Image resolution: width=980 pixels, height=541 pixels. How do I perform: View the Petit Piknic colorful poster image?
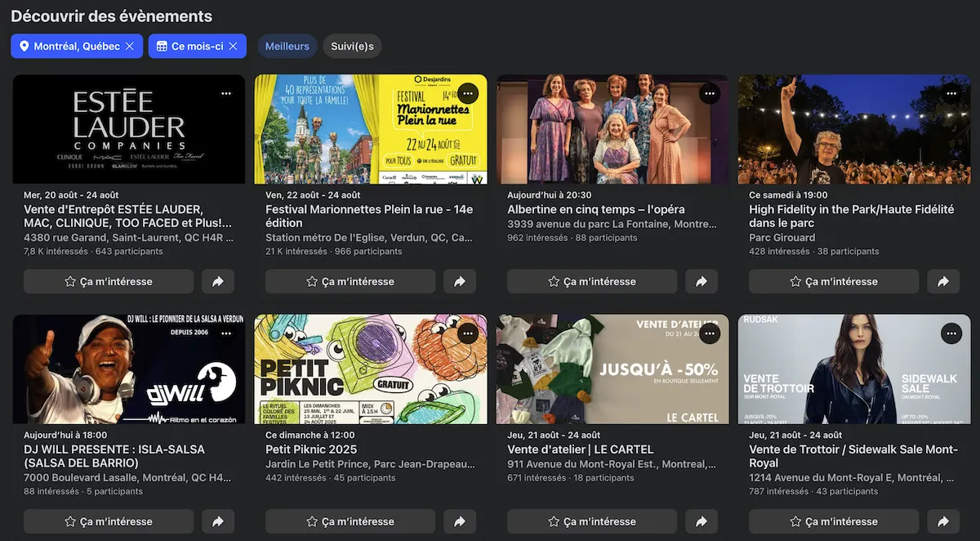[371, 369]
